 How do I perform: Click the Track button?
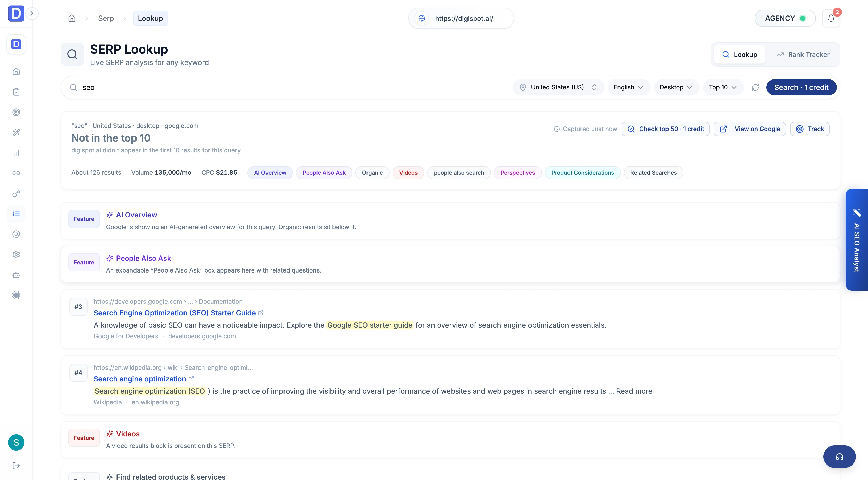pyautogui.click(x=809, y=129)
